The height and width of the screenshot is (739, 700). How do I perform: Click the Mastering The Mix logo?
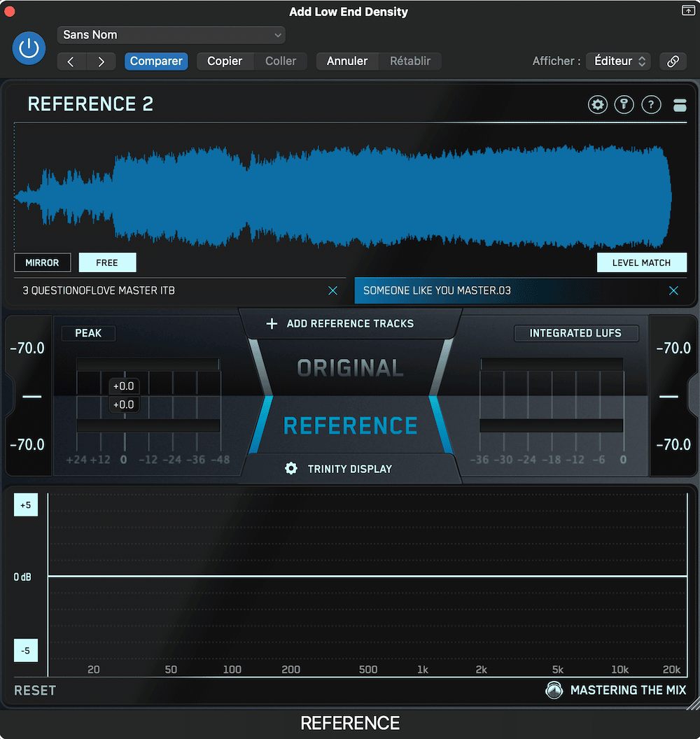coord(554,691)
